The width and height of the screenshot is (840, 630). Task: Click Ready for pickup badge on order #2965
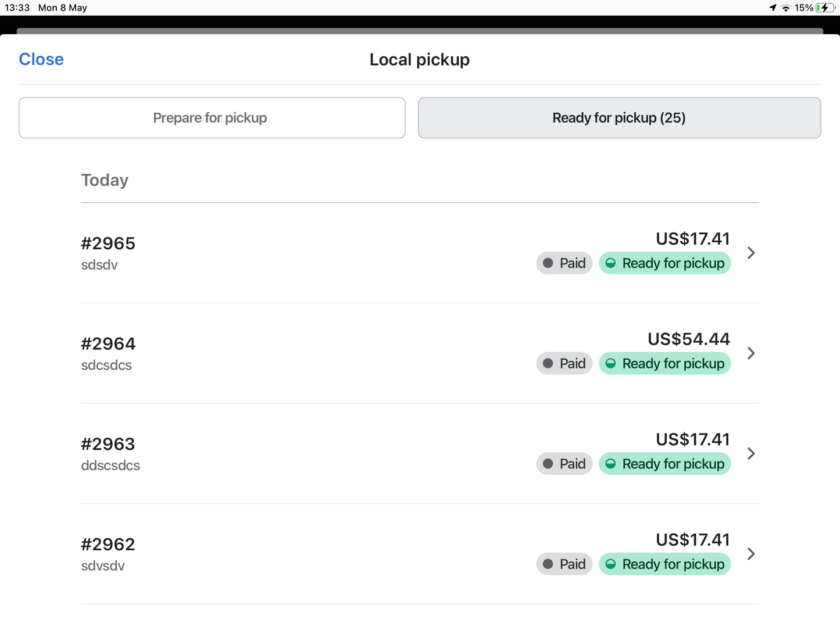[x=664, y=263]
